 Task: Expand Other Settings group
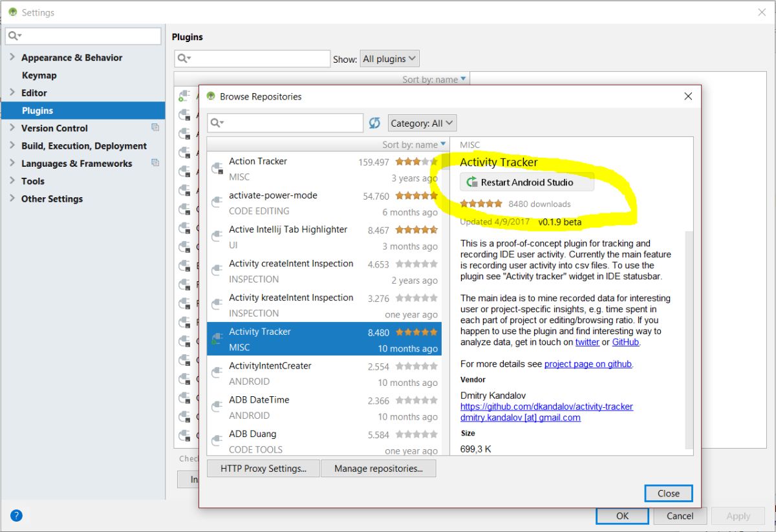(12, 198)
